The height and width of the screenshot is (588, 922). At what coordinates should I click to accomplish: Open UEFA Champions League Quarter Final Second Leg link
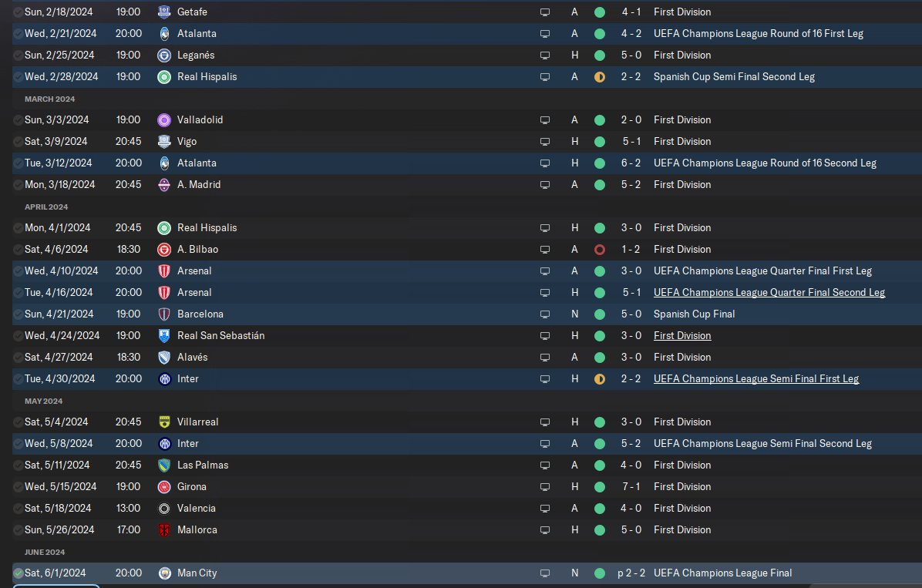(769, 292)
